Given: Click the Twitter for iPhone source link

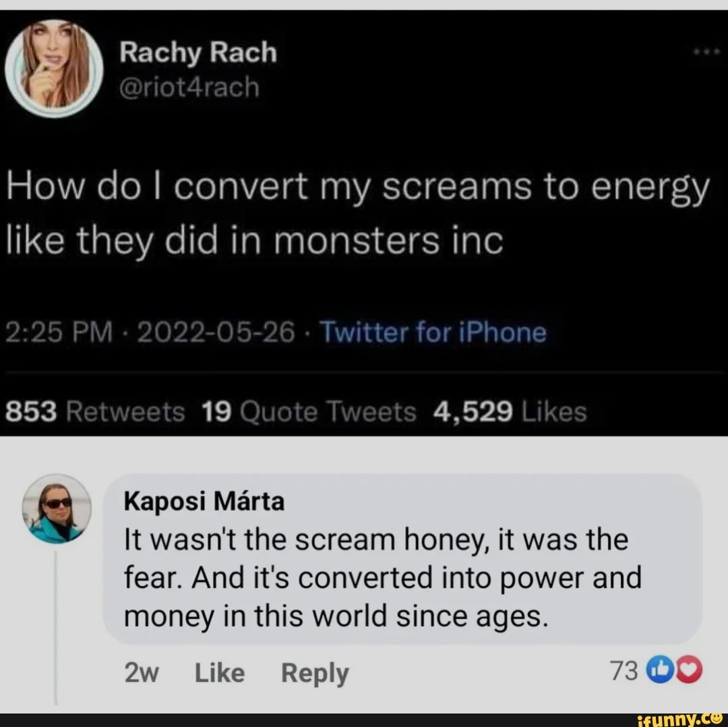Looking at the screenshot, I should 434,332.
